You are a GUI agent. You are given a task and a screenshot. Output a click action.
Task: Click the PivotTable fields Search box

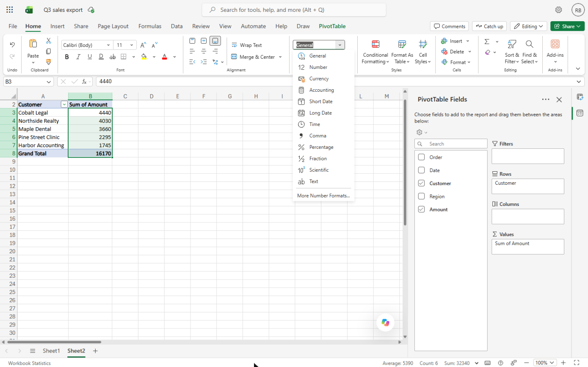click(x=451, y=144)
